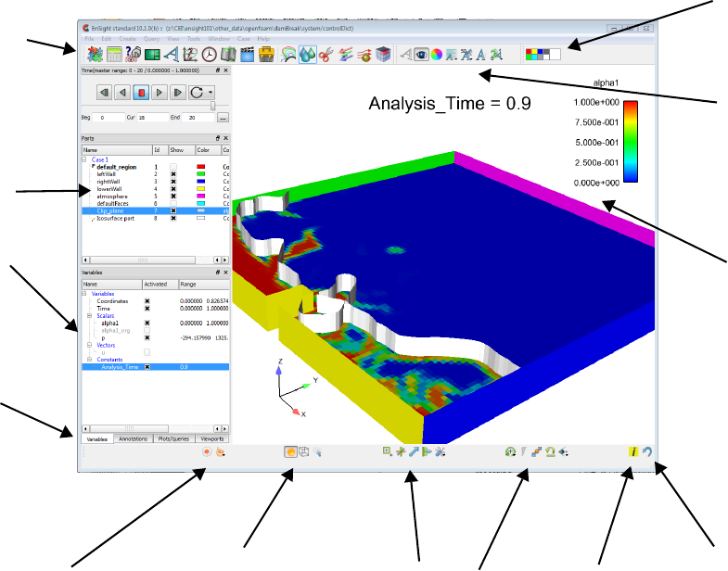Screen dimensions: 728x571
Task: Click the clapperboard animation icon
Action: point(247,55)
